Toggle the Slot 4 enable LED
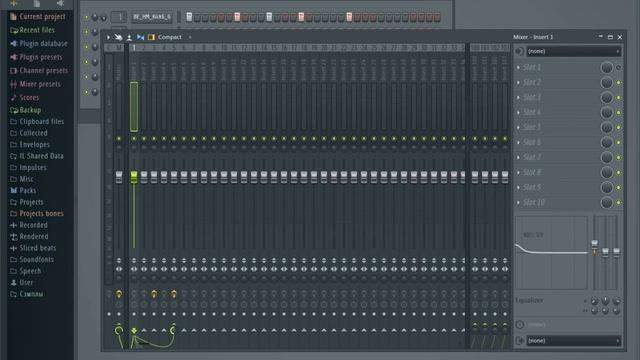 [x=618, y=113]
